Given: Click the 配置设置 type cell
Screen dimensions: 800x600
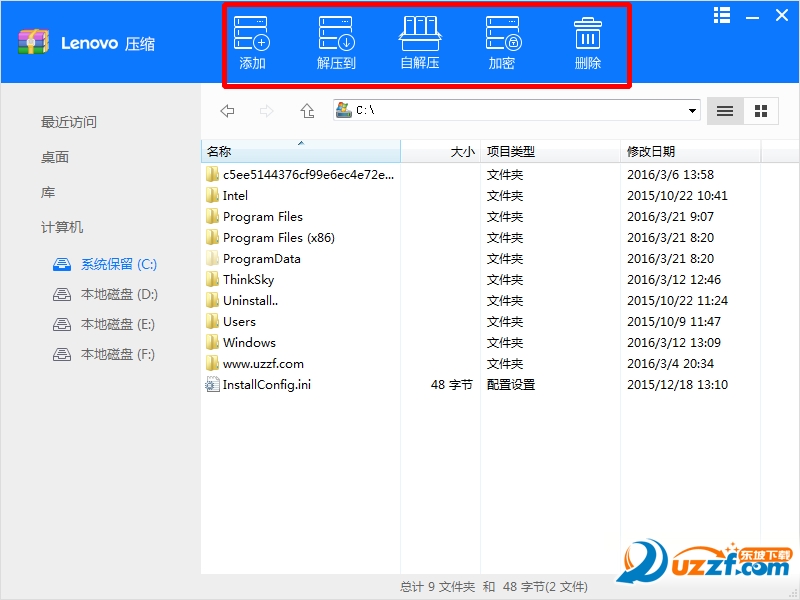Looking at the screenshot, I should [x=511, y=385].
